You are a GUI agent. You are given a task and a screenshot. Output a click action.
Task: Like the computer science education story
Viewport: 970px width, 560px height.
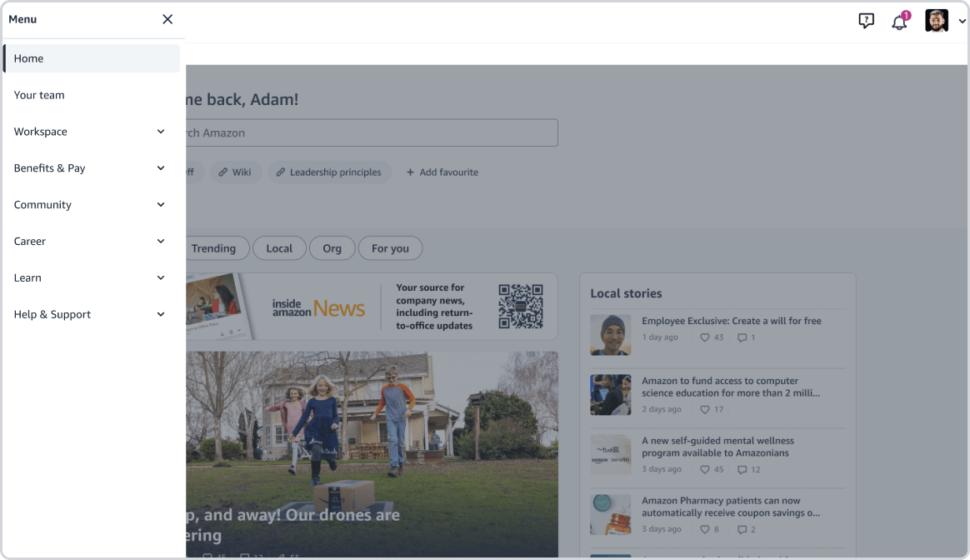705,409
